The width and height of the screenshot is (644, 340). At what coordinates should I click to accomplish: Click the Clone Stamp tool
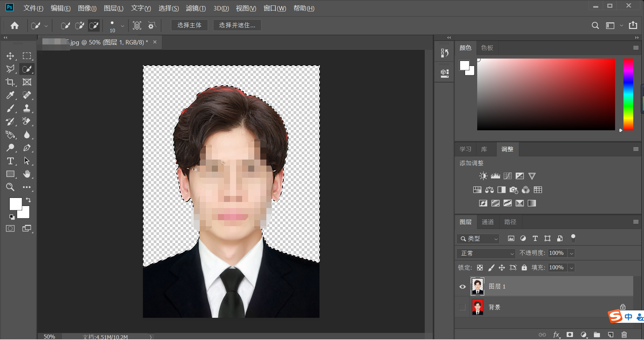pyautogui.click(x=27, y=108)
